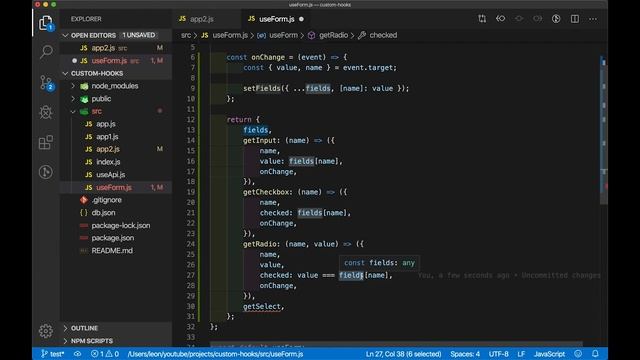Click the node_modules folder icon
The width and height of the screenshot is (640, 360).
point(84,86)
